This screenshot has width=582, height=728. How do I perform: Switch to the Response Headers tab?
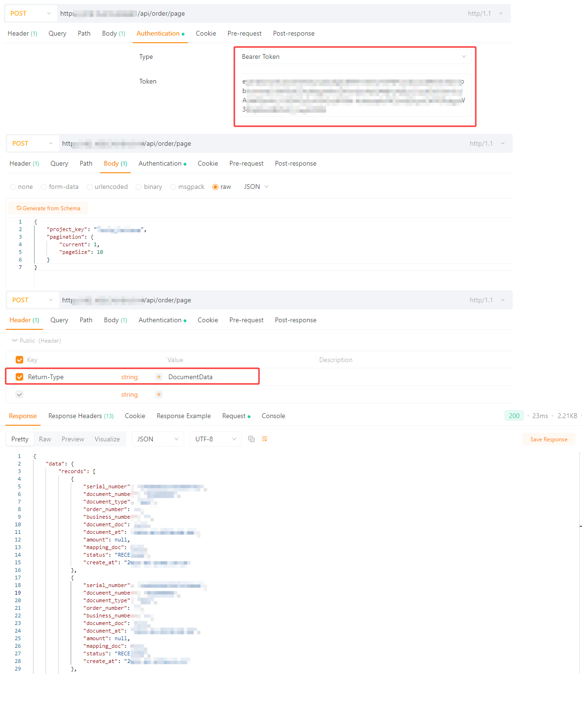(81, 416)
